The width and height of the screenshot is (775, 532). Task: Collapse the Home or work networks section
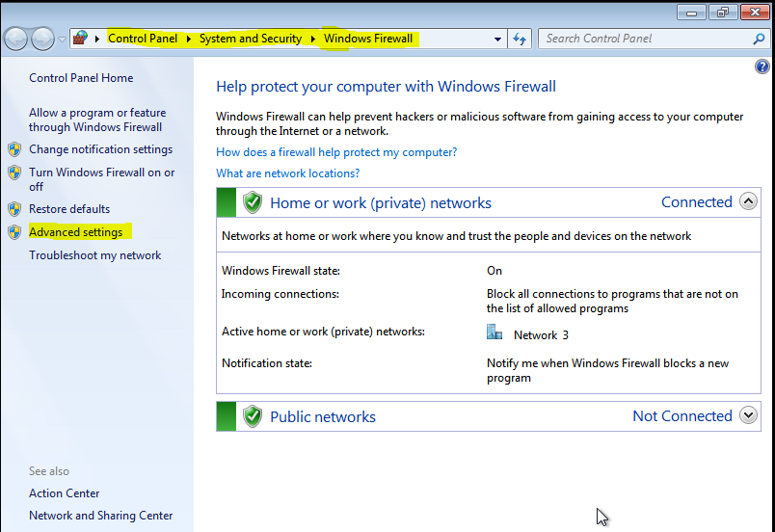click(748, 201)
